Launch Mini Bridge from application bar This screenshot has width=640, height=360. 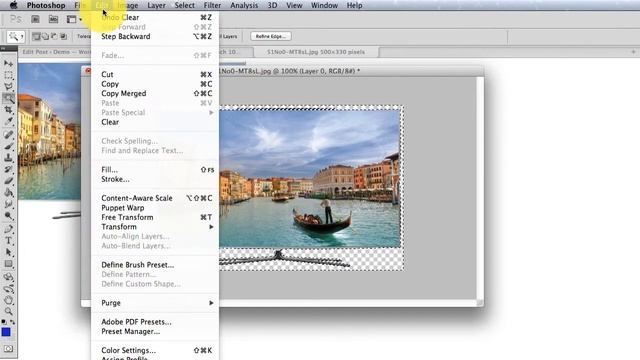(x=53, y=19)
